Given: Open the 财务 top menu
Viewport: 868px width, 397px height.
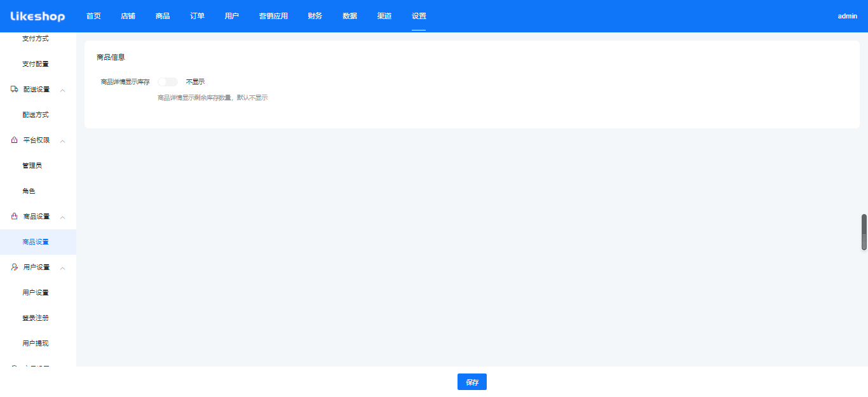Looking at the screenshot, I should pyautogui.click(x=315, y=16).
